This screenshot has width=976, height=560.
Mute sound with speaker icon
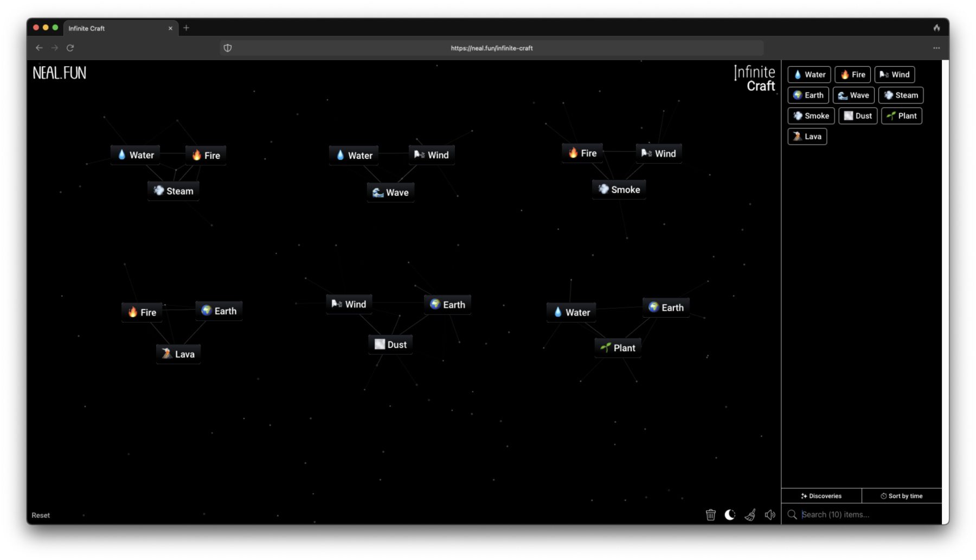[x=769, y=514]
